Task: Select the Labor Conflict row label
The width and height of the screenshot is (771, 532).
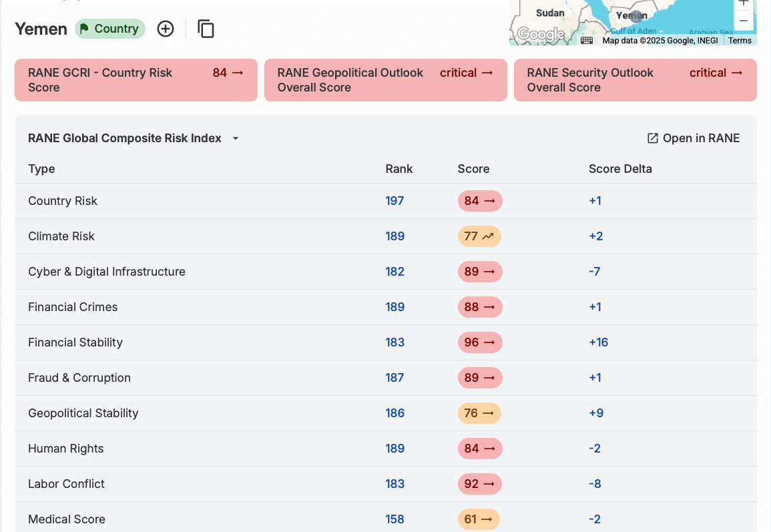Action: [x=66, y=484]
